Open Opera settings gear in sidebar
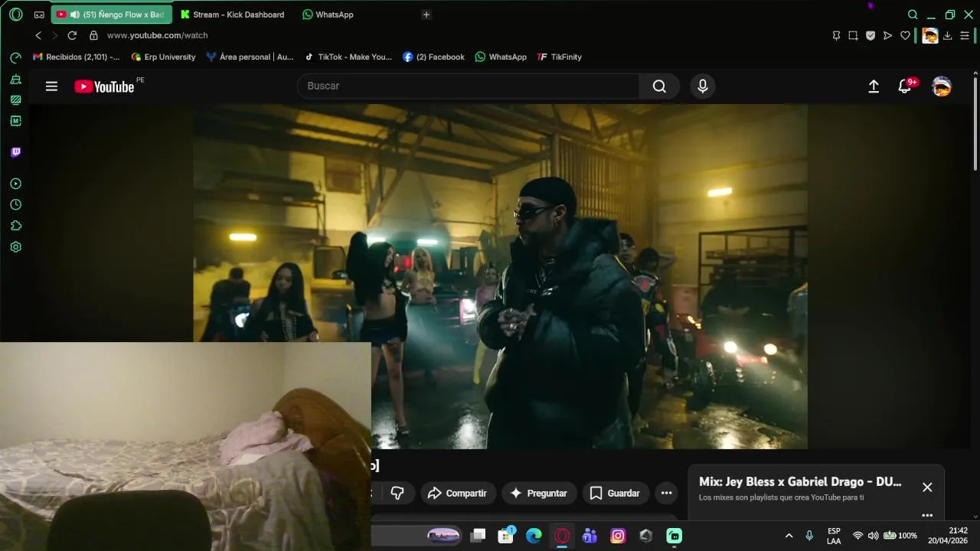The height and width of the screenshot is (551, 980). (x=15, y=247)
